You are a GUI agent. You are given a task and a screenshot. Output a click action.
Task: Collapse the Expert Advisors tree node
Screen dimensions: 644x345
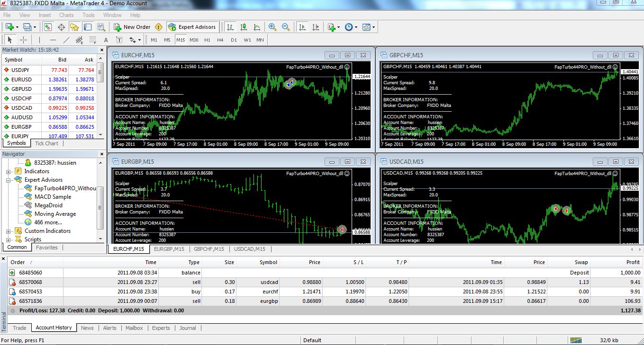(x=9, y=180)
